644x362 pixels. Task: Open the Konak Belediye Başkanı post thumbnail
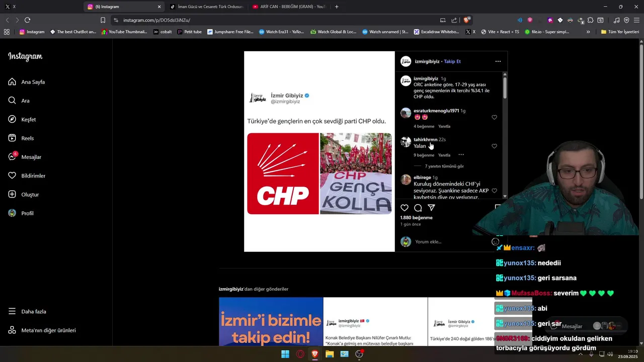375,321
